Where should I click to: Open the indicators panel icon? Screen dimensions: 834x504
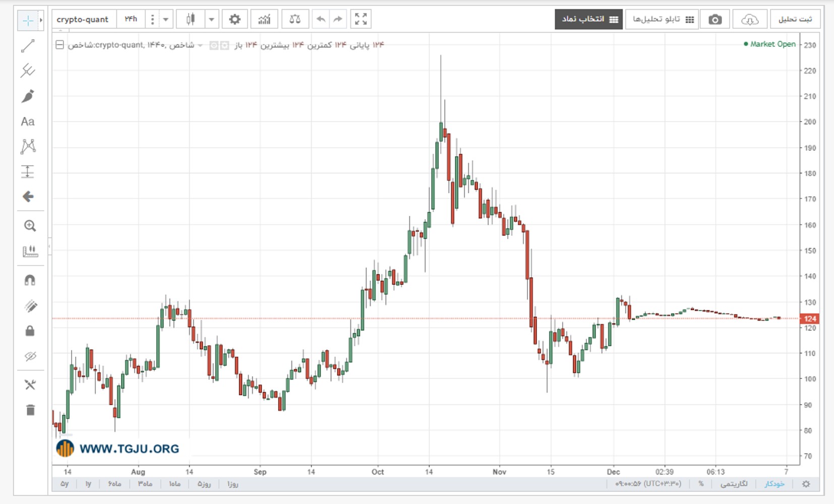[x=264, y=19]
